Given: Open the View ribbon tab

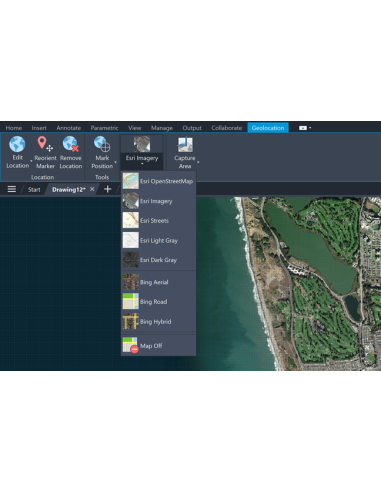Looking at the screenshot, I should click(x=135, y=128).
